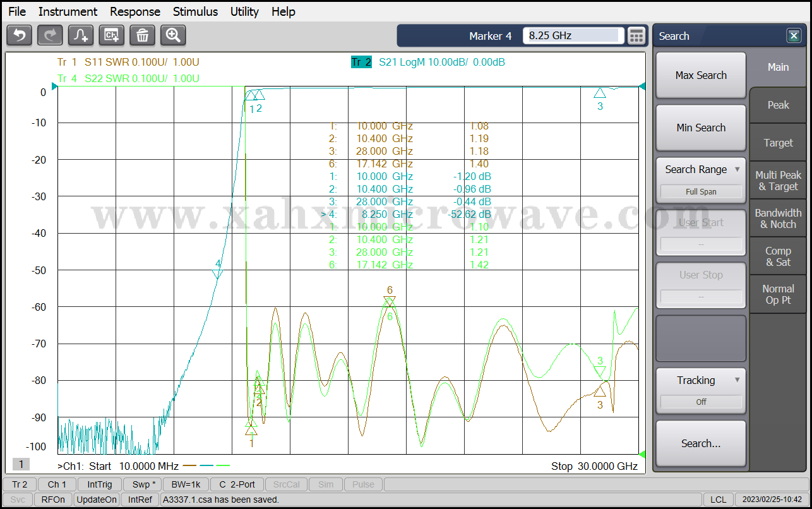
Task: Close the Search panel
Action: click(x=794, y=36)
